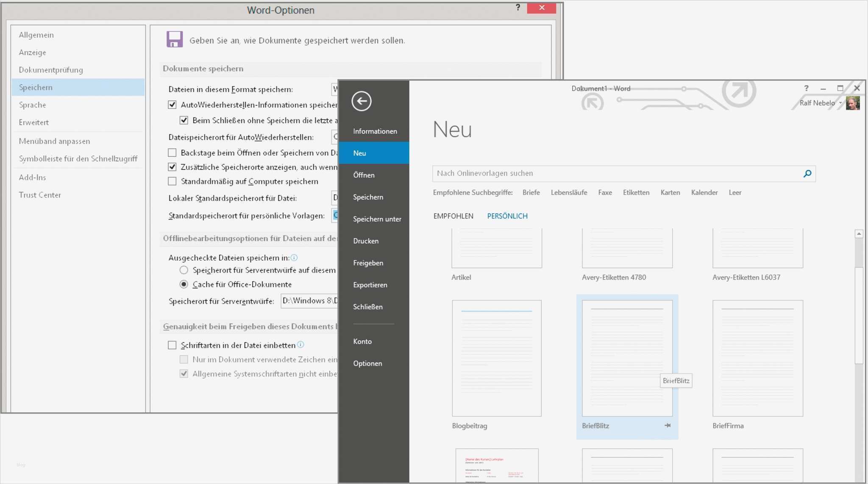This screenshot has width=868, height=484.
Task: Disable Zusätzliche Speicherorte anzeigen
Action: [x=172, y=167]
